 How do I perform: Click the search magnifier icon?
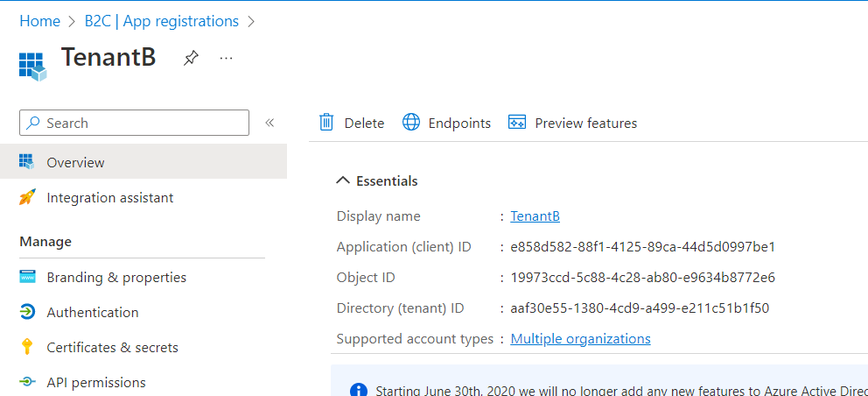(33, 123)
